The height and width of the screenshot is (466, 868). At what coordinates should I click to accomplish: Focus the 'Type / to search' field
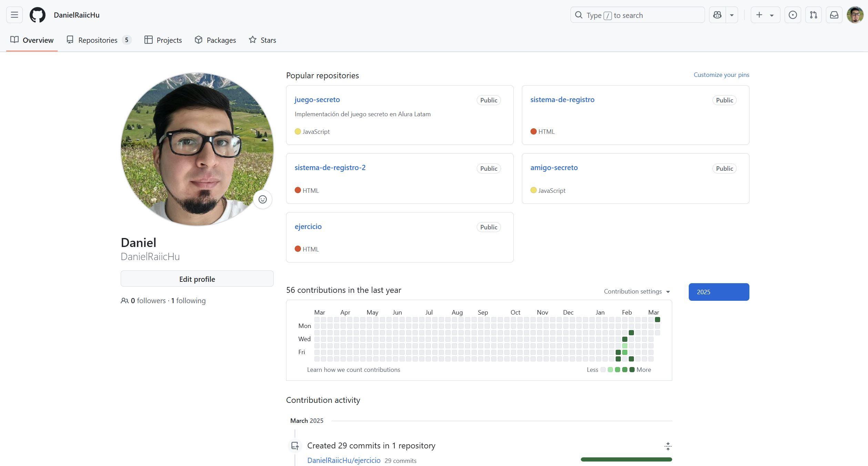pos(637,15)
